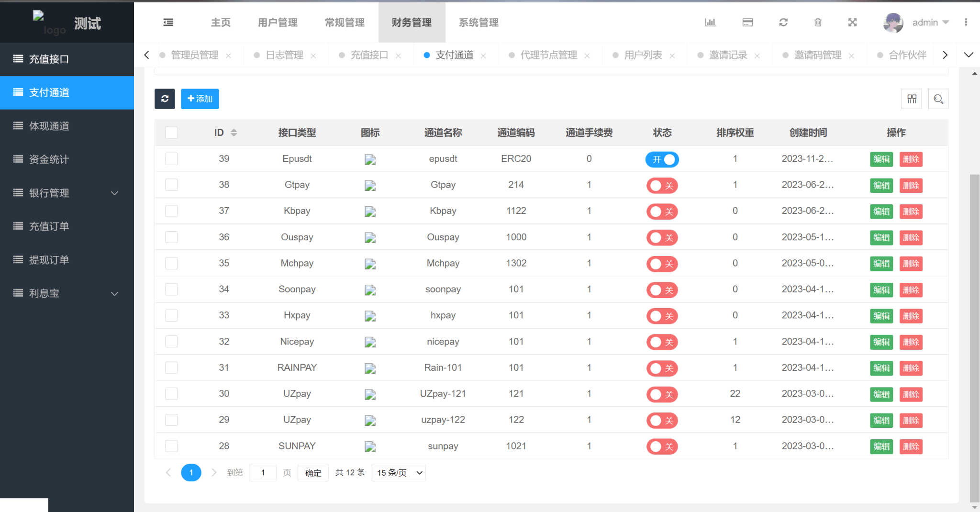Screen dimensions: 980x512
Task: Open the bar chart statistics icon
Action: click(710, 22)
